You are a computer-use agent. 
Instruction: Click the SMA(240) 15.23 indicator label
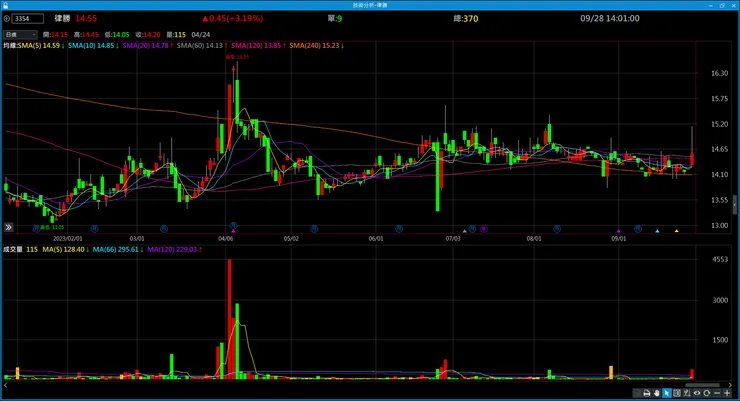316,46
